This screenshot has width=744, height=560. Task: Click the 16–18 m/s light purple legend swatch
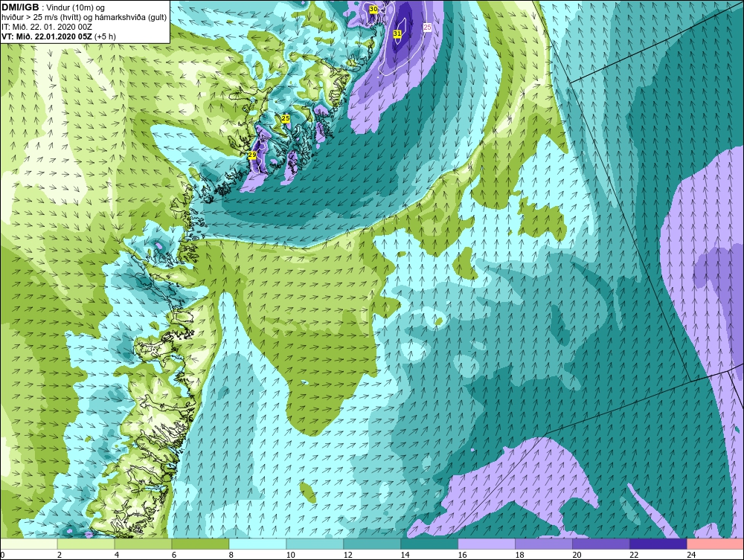pos(487,544)
